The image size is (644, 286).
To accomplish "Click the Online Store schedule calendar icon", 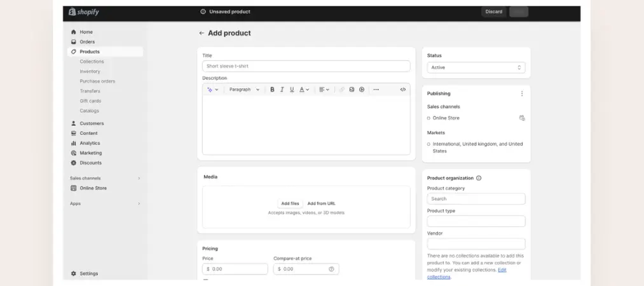I will 521,118.
